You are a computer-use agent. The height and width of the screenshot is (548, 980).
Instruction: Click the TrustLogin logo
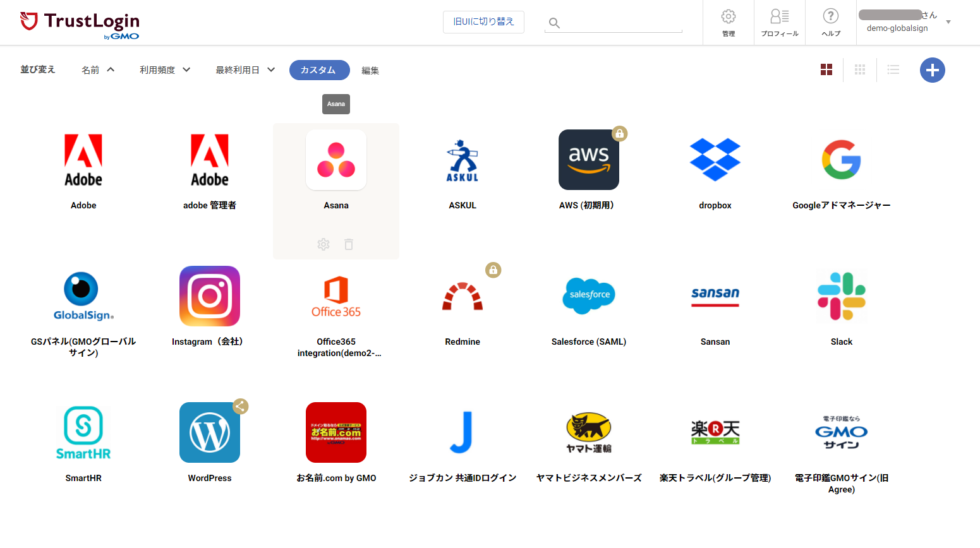click(80, 25)
